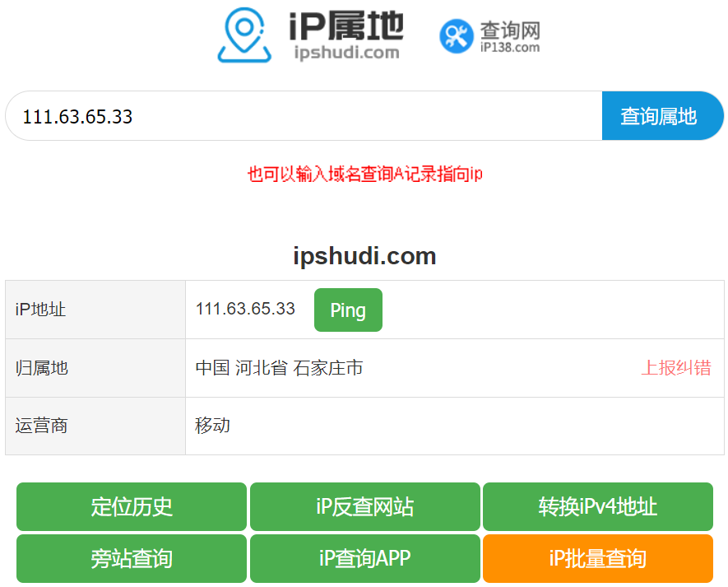Click the 归属地 row label

tap(42, 368)
